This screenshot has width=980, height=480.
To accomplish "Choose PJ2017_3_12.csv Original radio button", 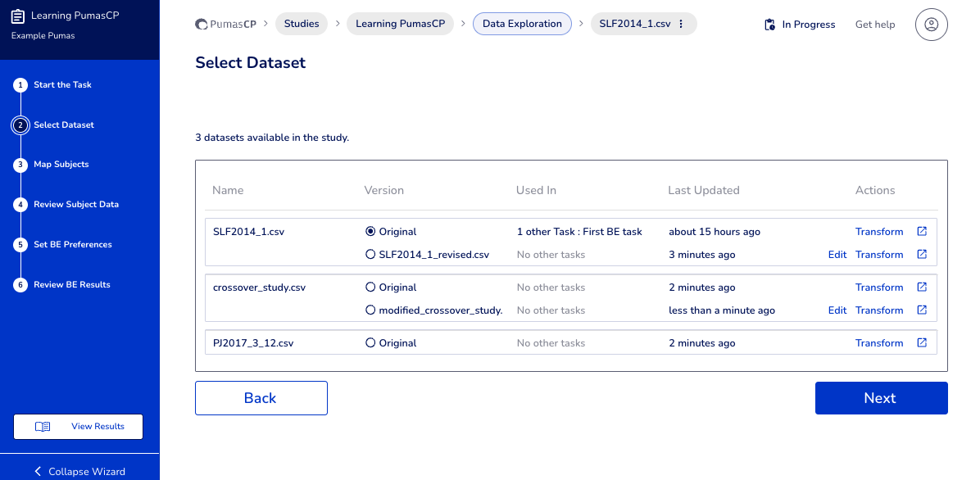I will coord(370,343).
